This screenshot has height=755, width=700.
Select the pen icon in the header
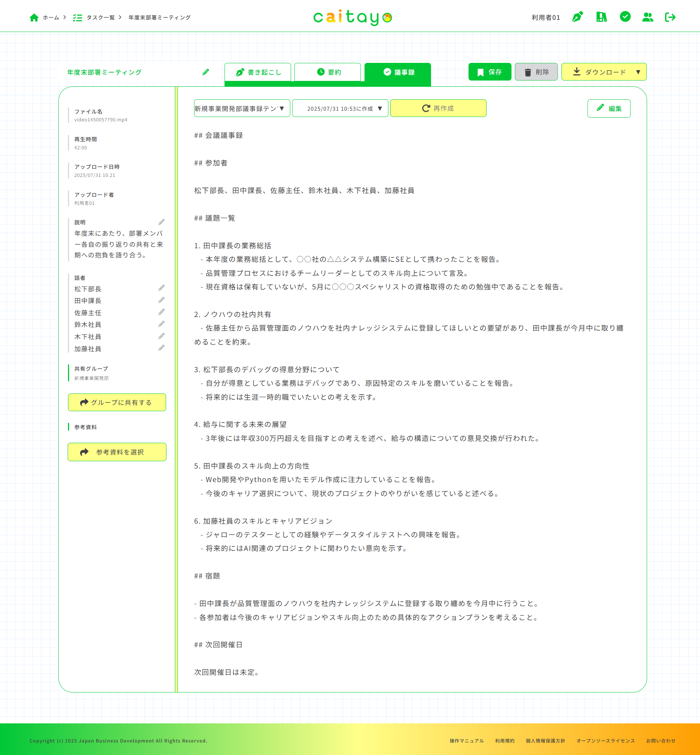click(577, 17)
